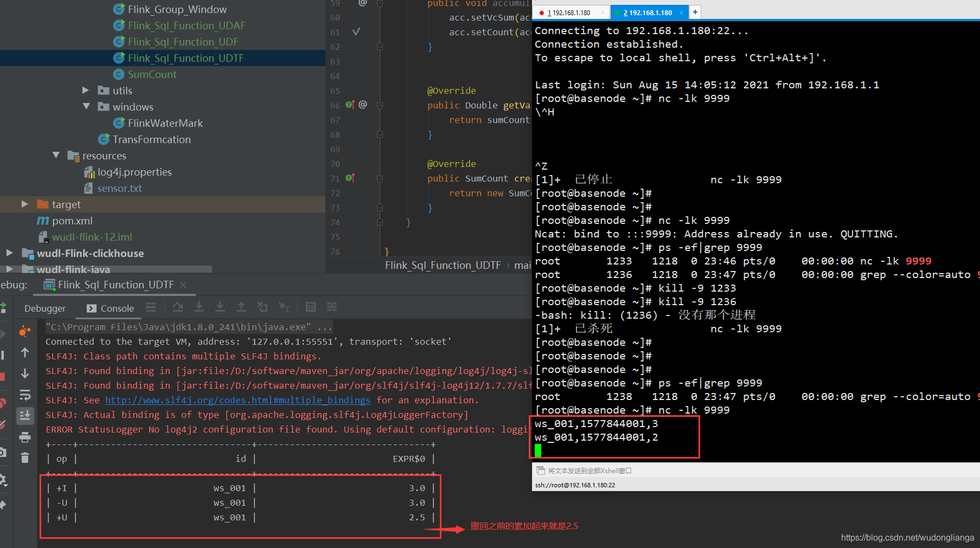Select Flink_Sql_Function_UDTF in project tree
The width and height of the screenshot is (980, 548).
coord(185,58)
